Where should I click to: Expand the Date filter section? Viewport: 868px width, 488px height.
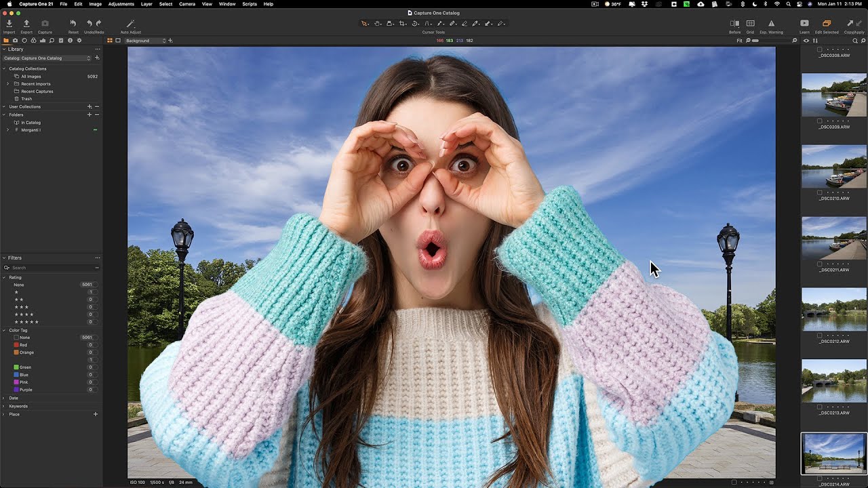click(4, 398)
